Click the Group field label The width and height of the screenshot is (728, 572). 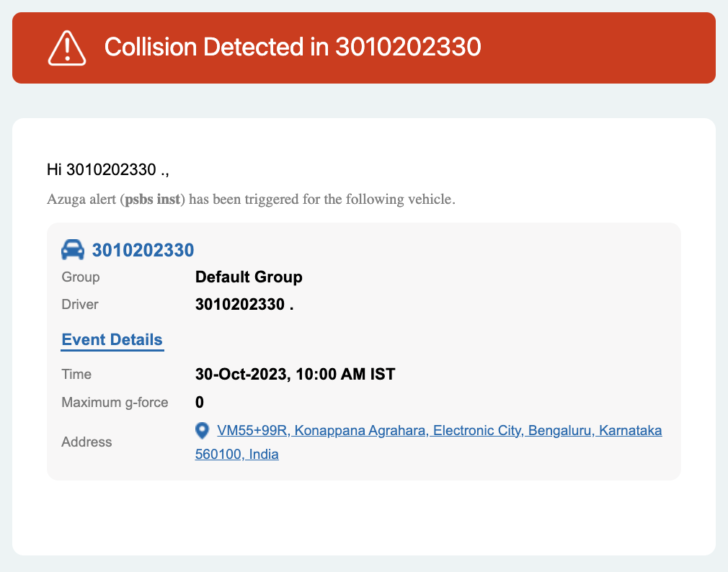80,277
